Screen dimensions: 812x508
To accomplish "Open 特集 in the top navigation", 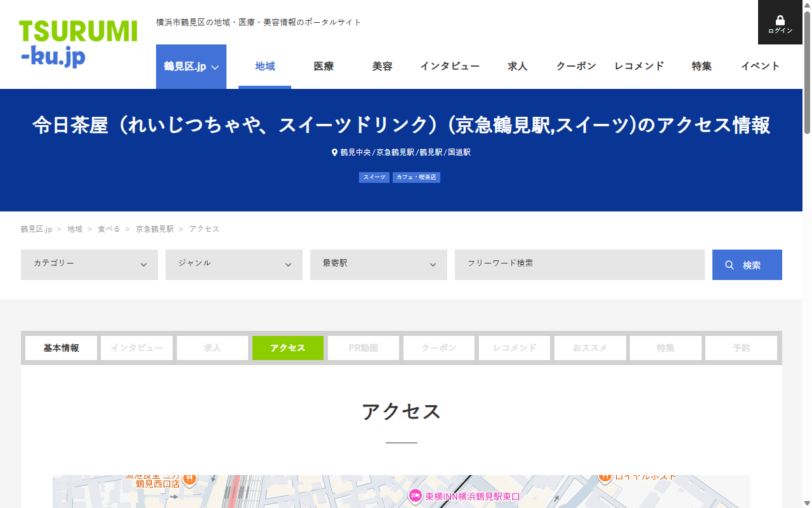I will [702, 66].
